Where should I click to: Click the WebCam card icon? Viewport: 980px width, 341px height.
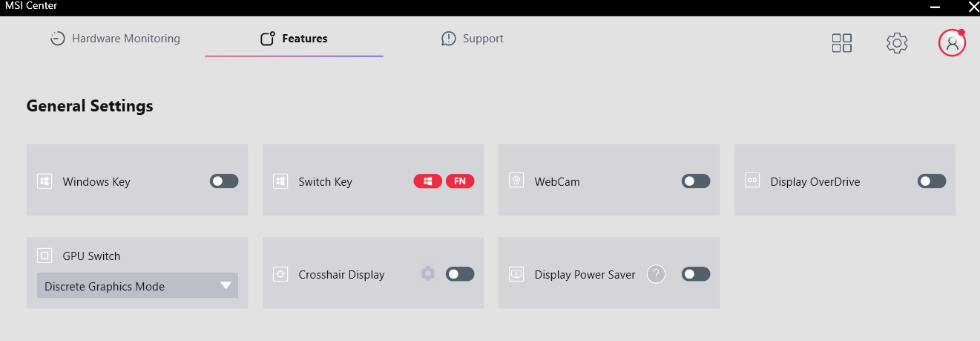516,181
